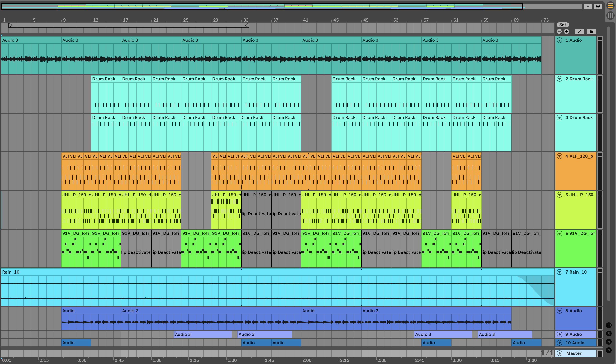Click the W optimize width button
The image size is (616, 364).
point(598,6)
